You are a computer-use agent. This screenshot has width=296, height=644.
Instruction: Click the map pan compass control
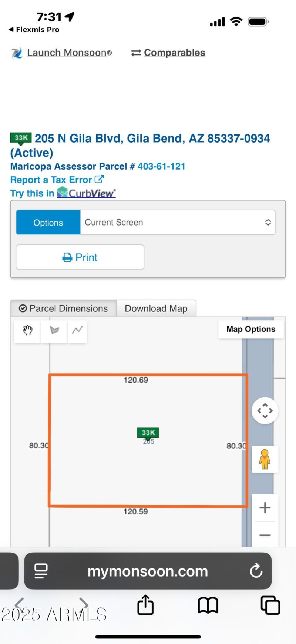(x=265, y=411)
